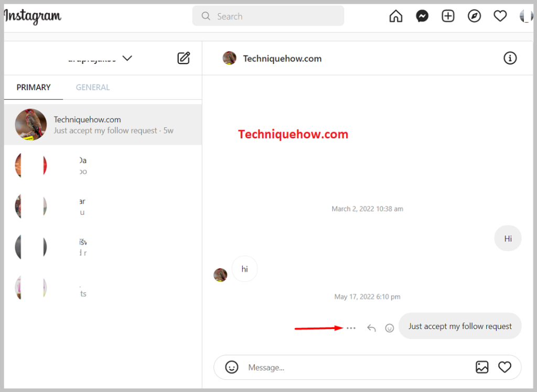Open Techniquehow.com conversation in list
The width and height of the screenshot is (537, 392).
(103, 125)
